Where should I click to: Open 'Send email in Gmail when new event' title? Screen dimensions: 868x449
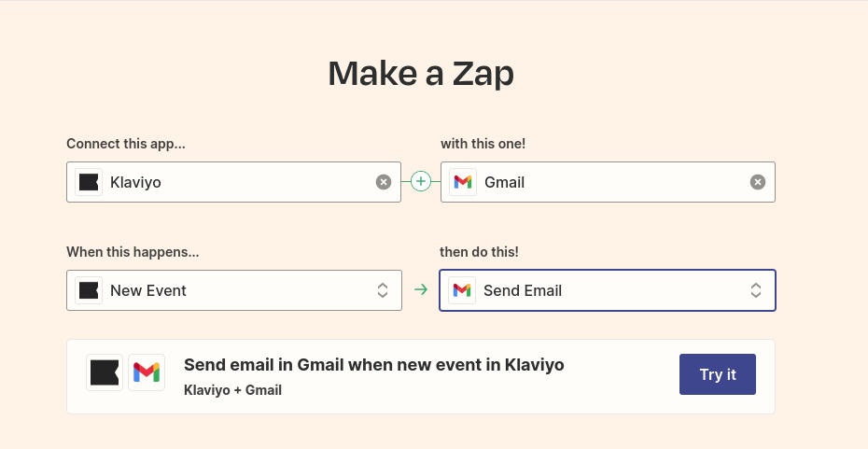(x=374, y=365)
